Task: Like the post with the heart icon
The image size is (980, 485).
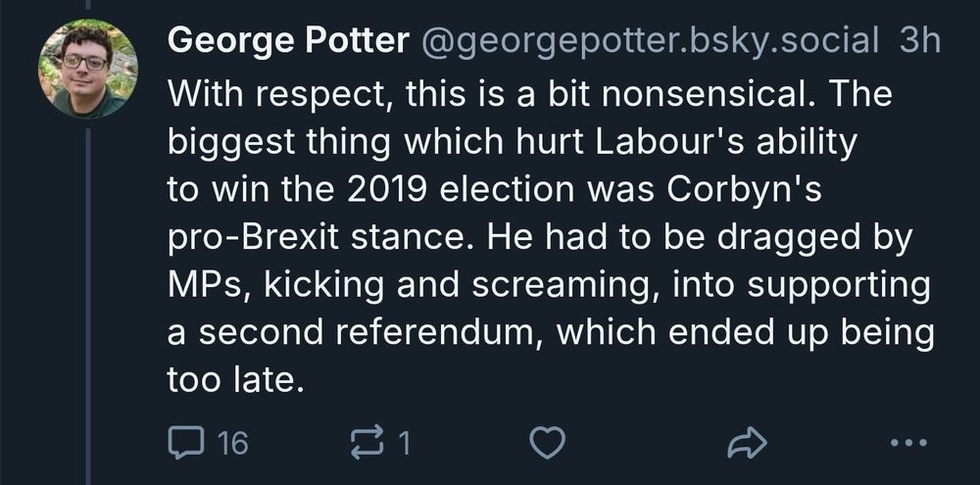Action: (547, 443)
